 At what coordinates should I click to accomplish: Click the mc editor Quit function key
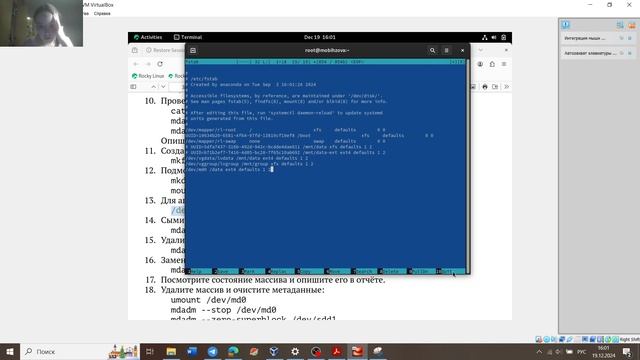coord(449,271)
